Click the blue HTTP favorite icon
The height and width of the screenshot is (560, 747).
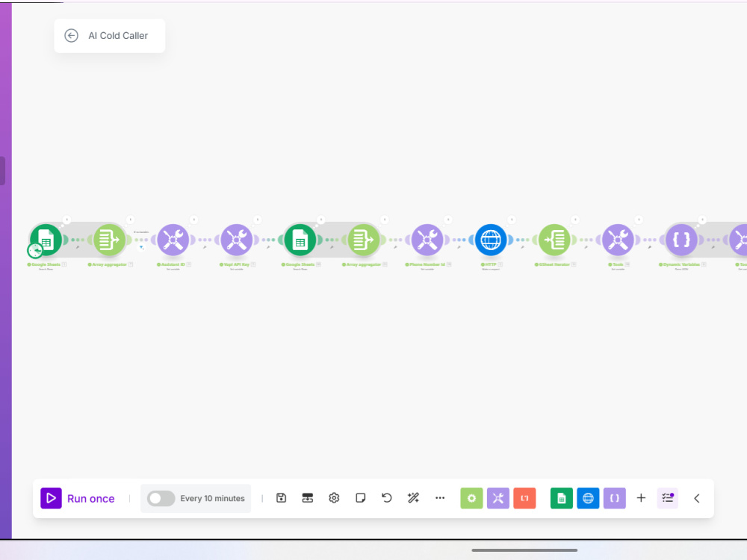[588, 498]
